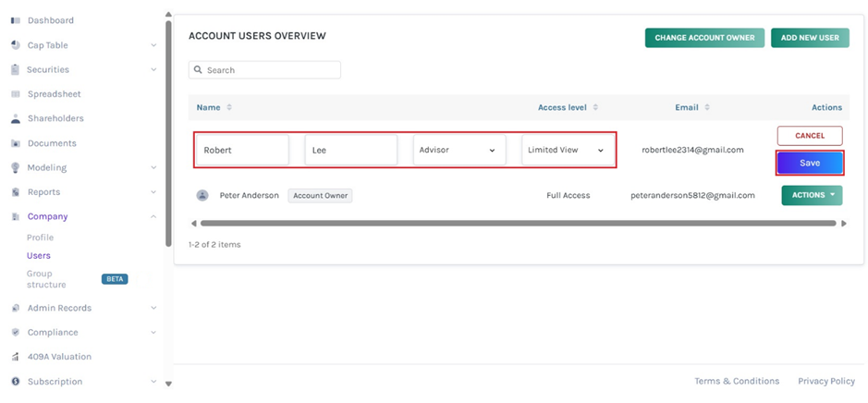Click the Shareholders person icon

click(16, 118)
